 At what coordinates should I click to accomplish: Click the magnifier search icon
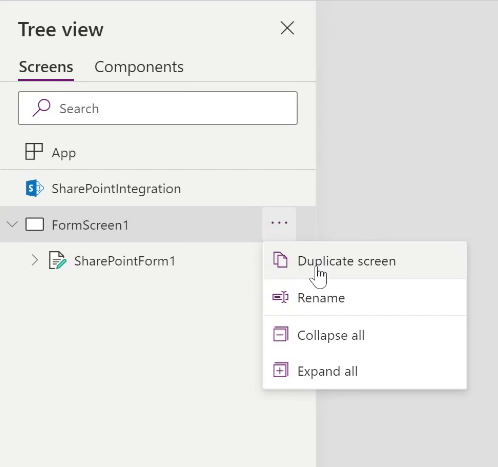click(41, 107)
